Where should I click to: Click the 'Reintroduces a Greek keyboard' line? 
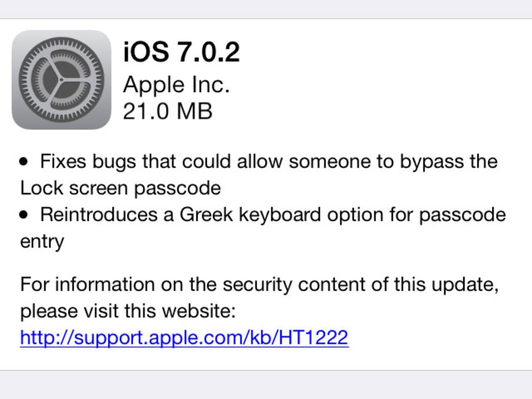pyautogui.click(x=273, y=215)
